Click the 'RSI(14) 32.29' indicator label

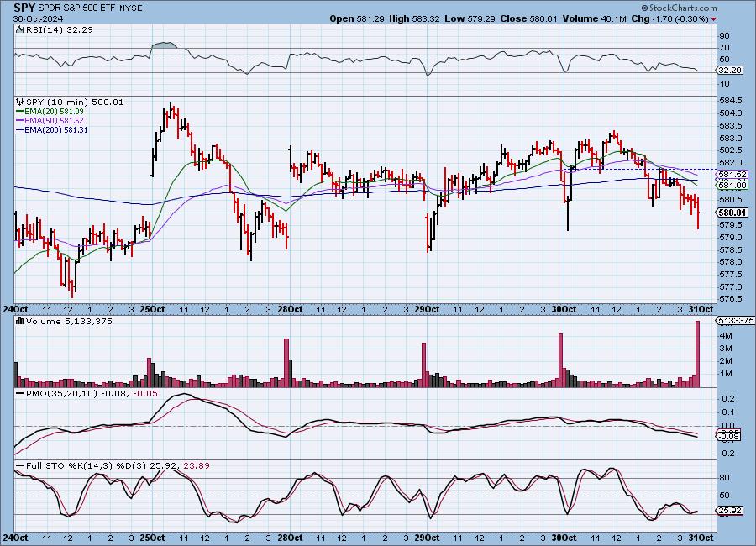[x=60, y=29]
